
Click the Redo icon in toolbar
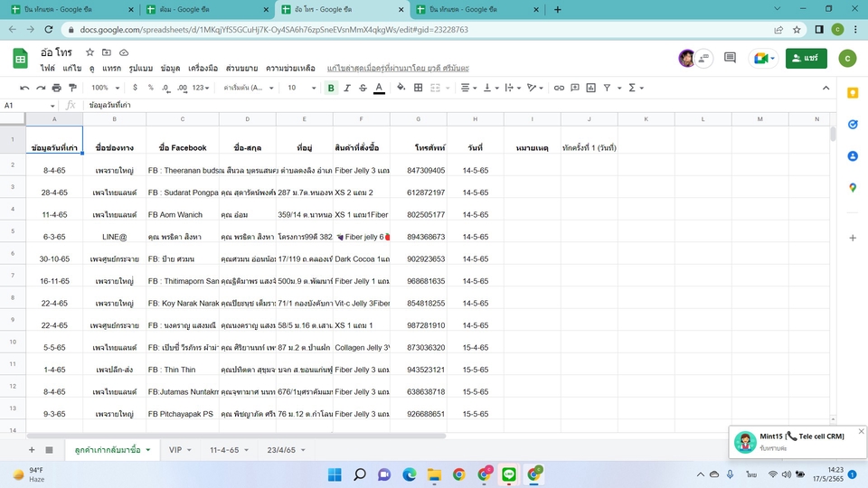41,88
